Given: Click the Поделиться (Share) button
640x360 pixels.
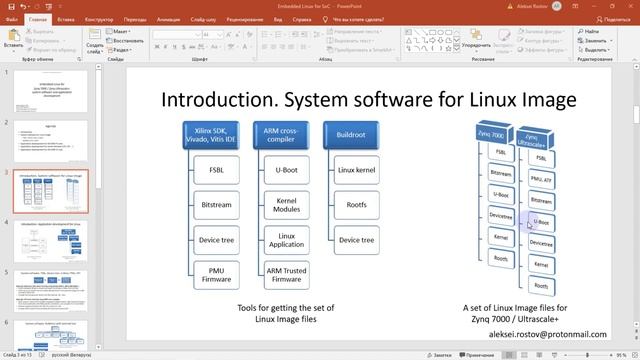Looking at the screenshot, I should 613,19.
